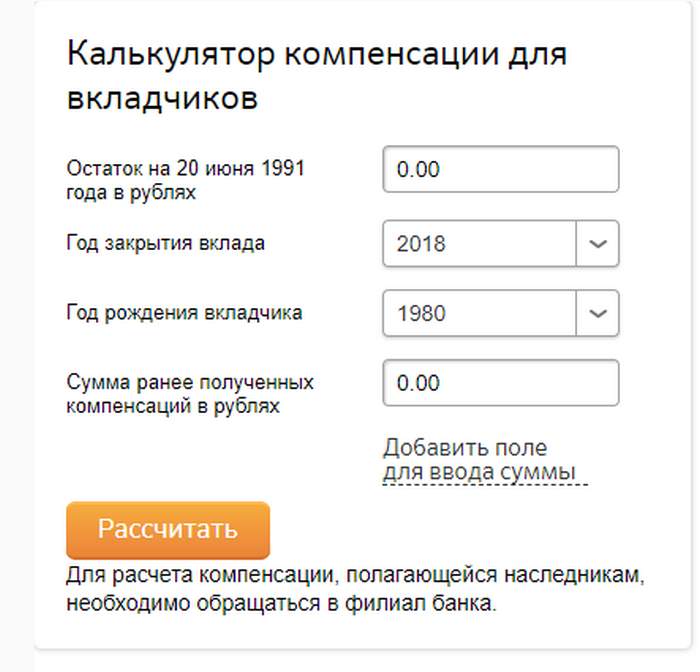Click the Год рождения вкладчика label
This screenshot has width=700, height=672.
coord(184,313)
